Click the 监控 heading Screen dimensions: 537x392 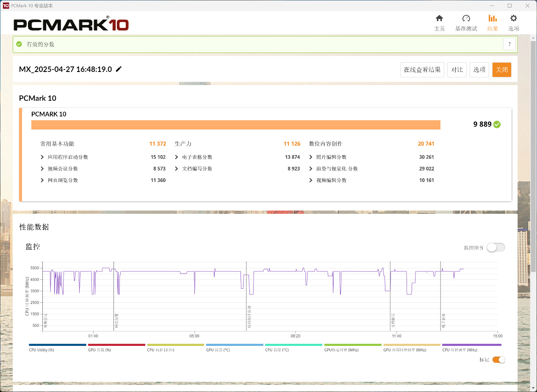[x=33, y=247]
